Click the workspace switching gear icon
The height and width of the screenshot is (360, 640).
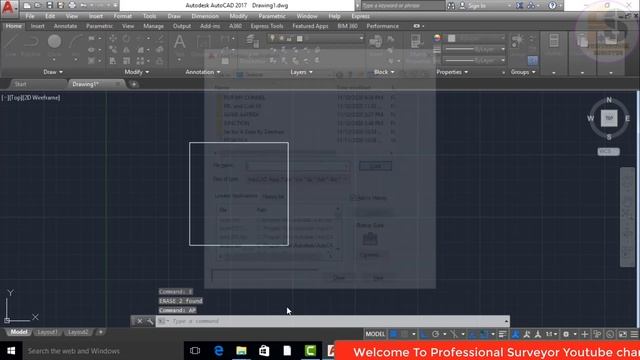[566, 334]
